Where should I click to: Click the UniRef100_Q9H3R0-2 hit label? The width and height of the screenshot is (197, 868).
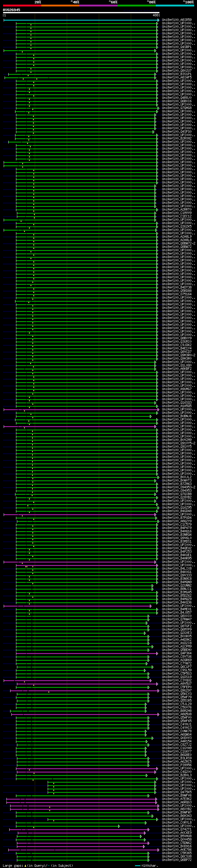coord(179,355)
